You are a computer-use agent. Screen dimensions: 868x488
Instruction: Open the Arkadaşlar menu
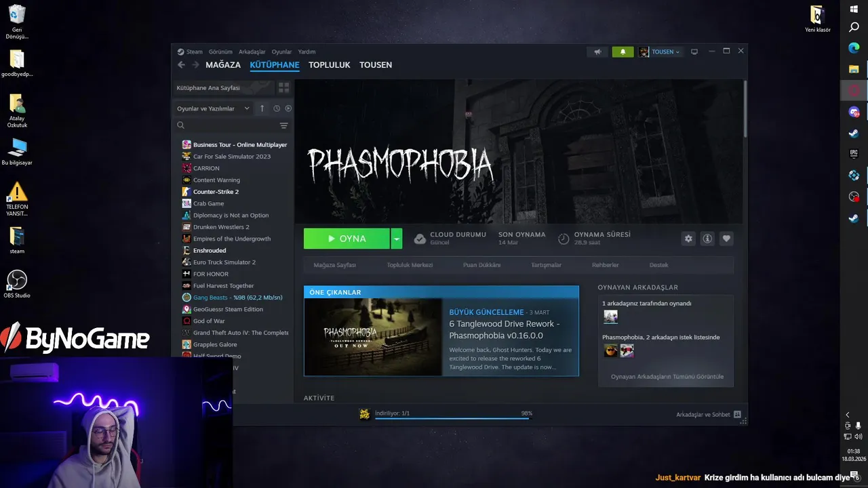(x=252, y=52)
